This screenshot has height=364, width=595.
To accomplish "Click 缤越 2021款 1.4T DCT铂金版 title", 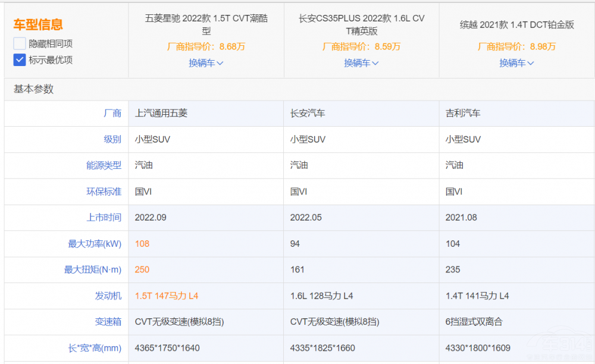I will point(516,25).
